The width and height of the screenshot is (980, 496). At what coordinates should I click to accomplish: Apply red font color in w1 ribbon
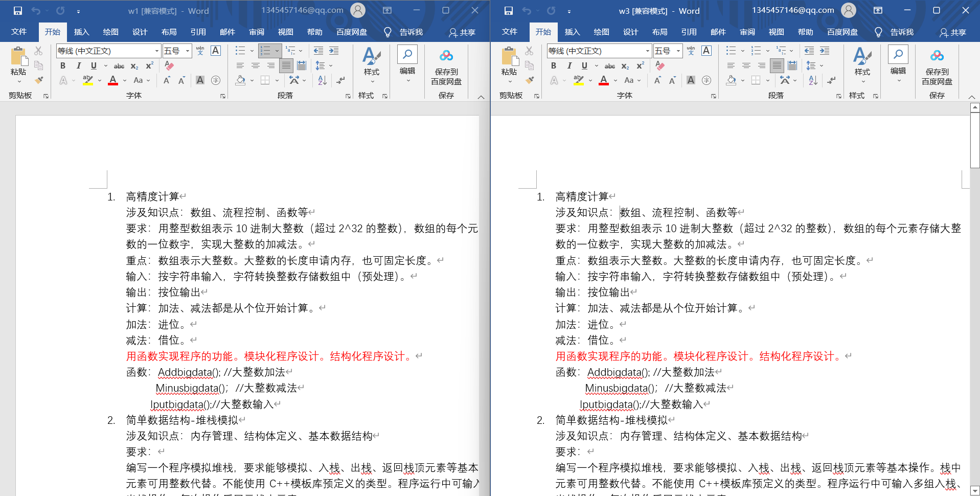[x=113, y=80]
